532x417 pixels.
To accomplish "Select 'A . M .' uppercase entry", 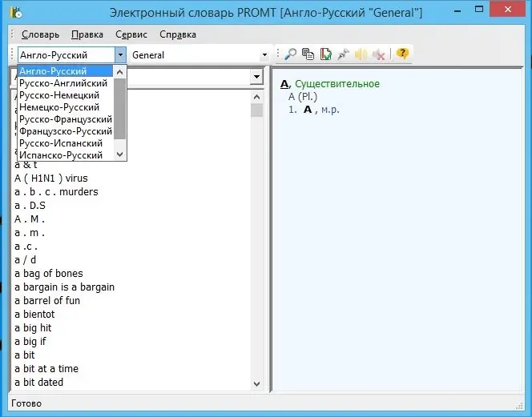I will [30, 219].
